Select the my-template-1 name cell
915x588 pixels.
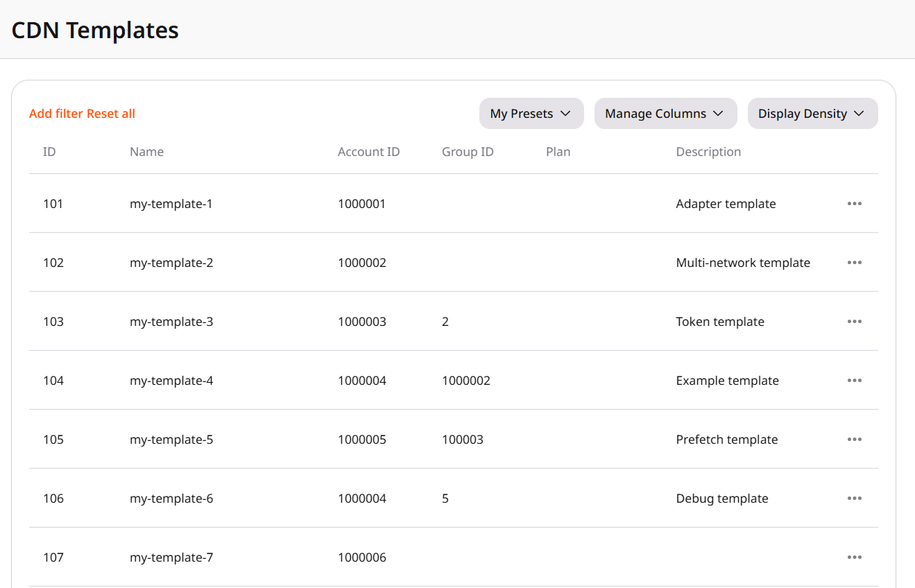(171, 204)
